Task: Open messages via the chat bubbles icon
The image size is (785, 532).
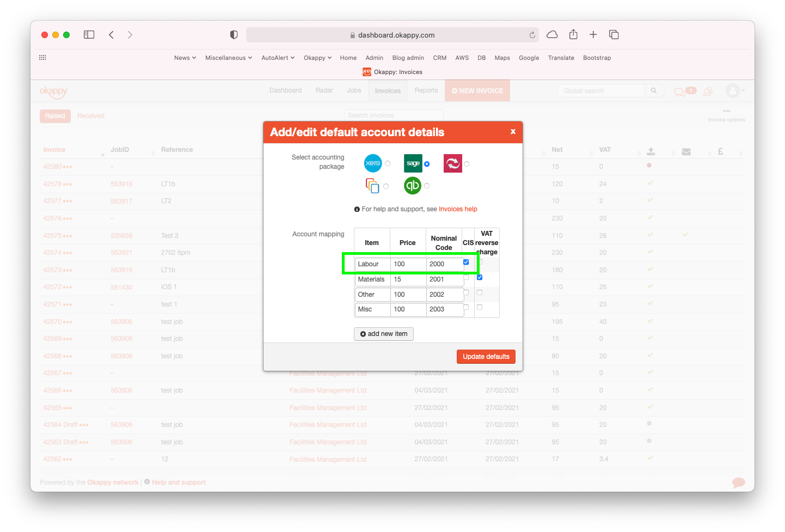Action: coord(680,93)
